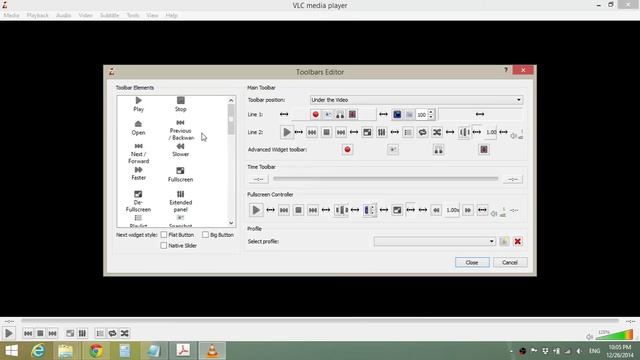Delete the current profile with red X

click(x=518, y=241)
